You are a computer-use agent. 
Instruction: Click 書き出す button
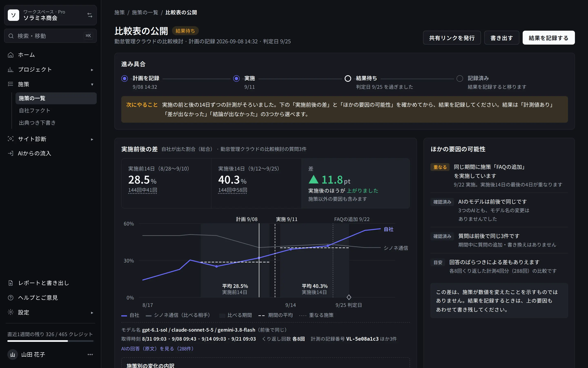(x=502, y=38)
